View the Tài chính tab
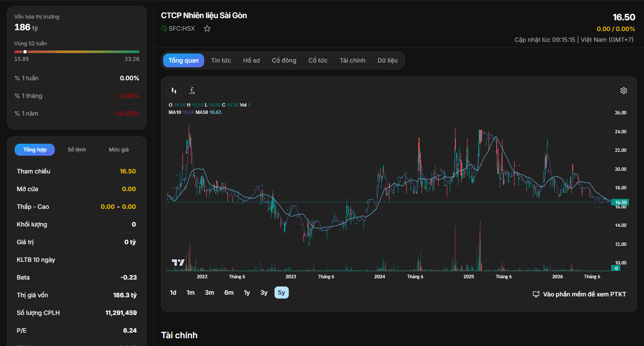Image resolution: width=644 pixels, height=346 pixels. [x=353, y=60]
